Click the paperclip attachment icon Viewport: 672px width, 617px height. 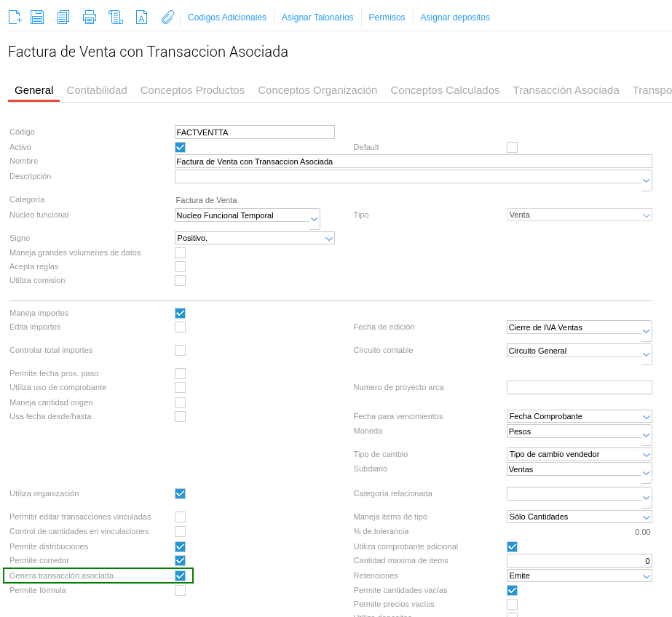167,17
